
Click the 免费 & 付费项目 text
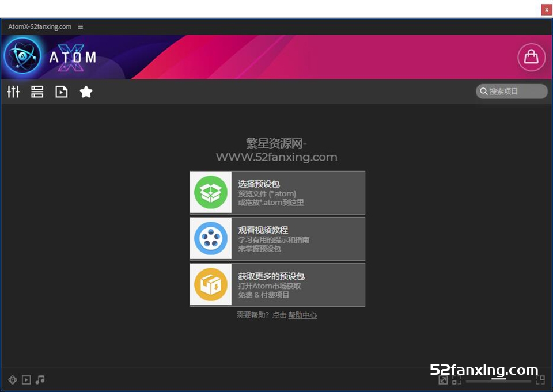tap(263, 295)
